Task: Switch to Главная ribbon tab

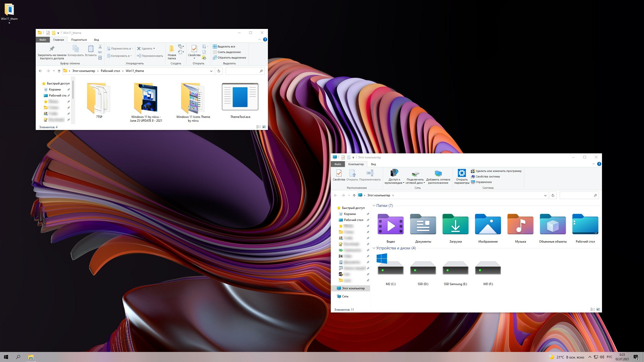Action: [58, 40]
